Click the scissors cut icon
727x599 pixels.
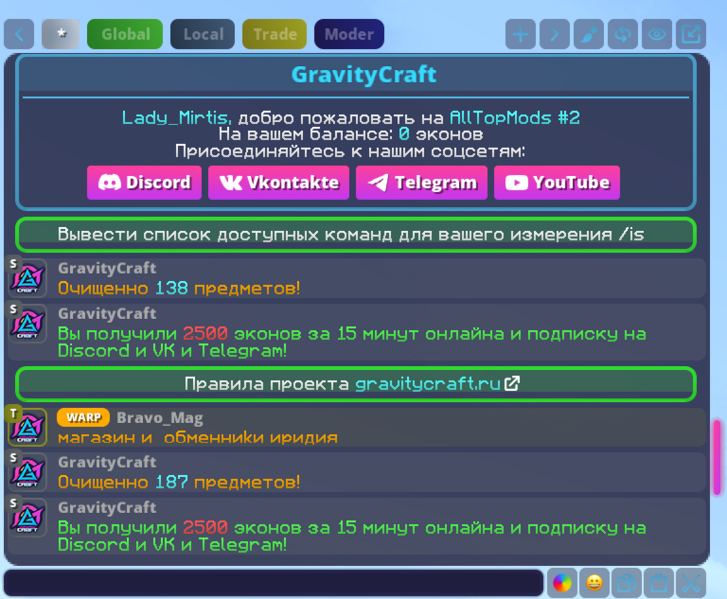[x=691, y=583]
